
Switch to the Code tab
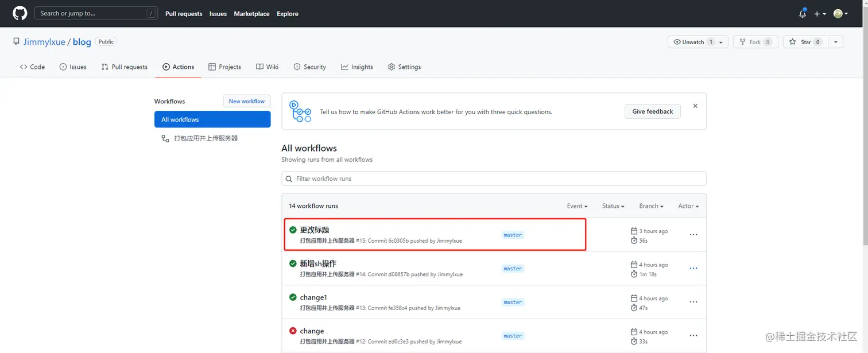pos(32,67)
